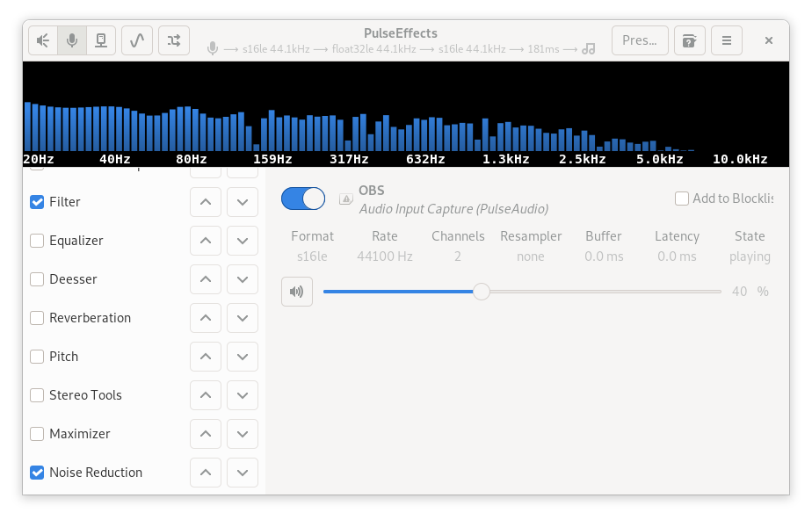This screenshot has height=520, width=812.
Task: Click the up chevron beside Noise Reduction
Action: (205, 473)
